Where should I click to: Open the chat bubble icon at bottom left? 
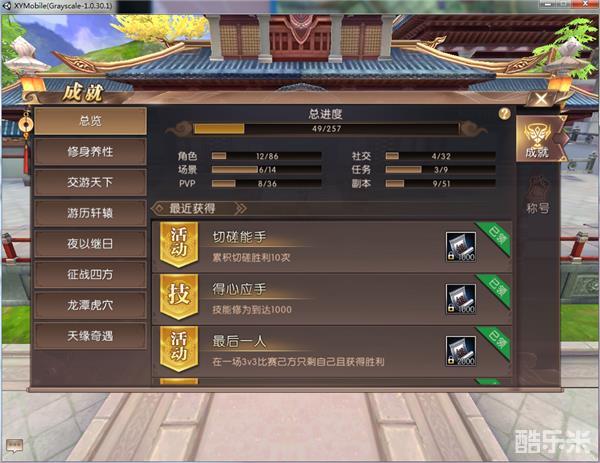tap(15, 446)
